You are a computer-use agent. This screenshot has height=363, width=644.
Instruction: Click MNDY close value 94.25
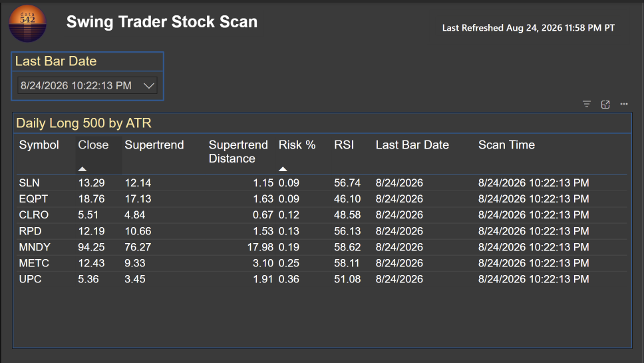click(91, 247)
